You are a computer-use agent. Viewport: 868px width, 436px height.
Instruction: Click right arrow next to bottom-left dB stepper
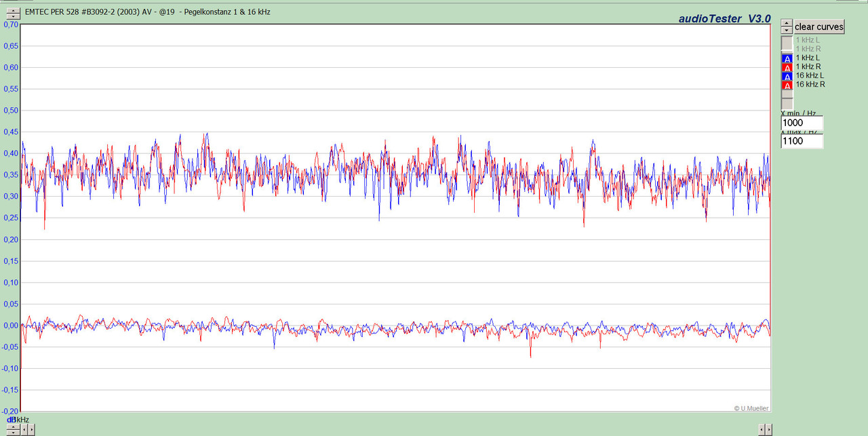pyautogui.click(x=31, y=430)
